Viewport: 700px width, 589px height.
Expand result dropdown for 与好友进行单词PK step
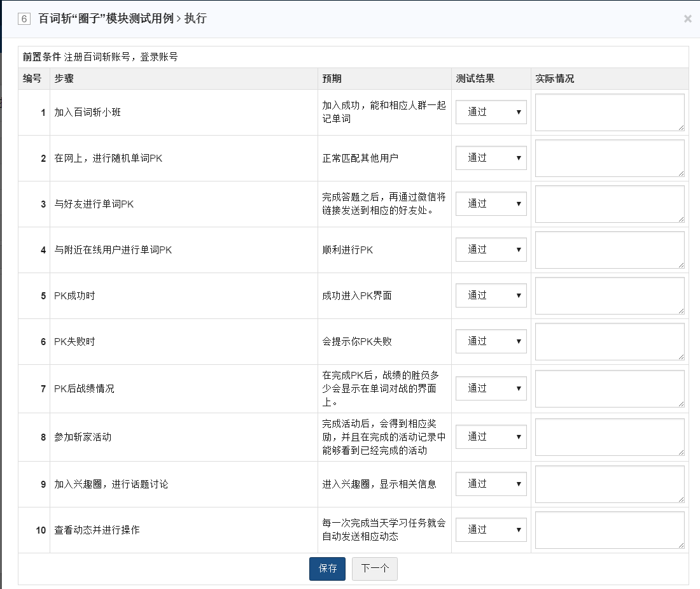pyautogui.click(x=491, y=204)
